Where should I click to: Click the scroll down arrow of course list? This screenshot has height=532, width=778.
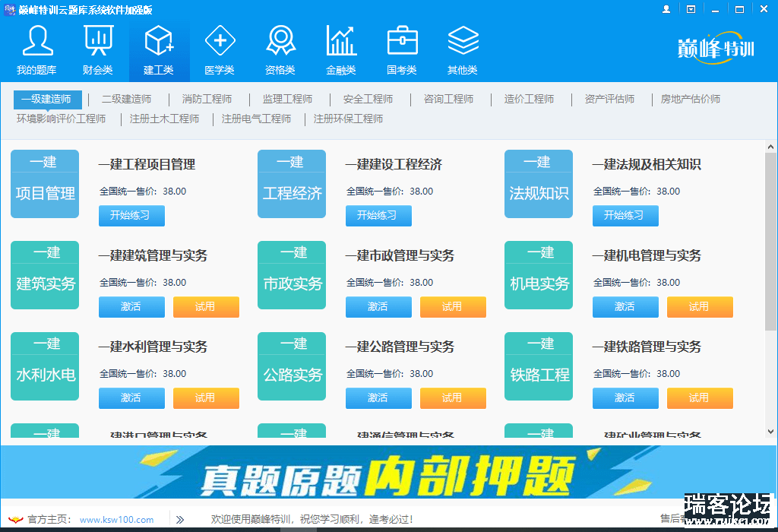770,432
